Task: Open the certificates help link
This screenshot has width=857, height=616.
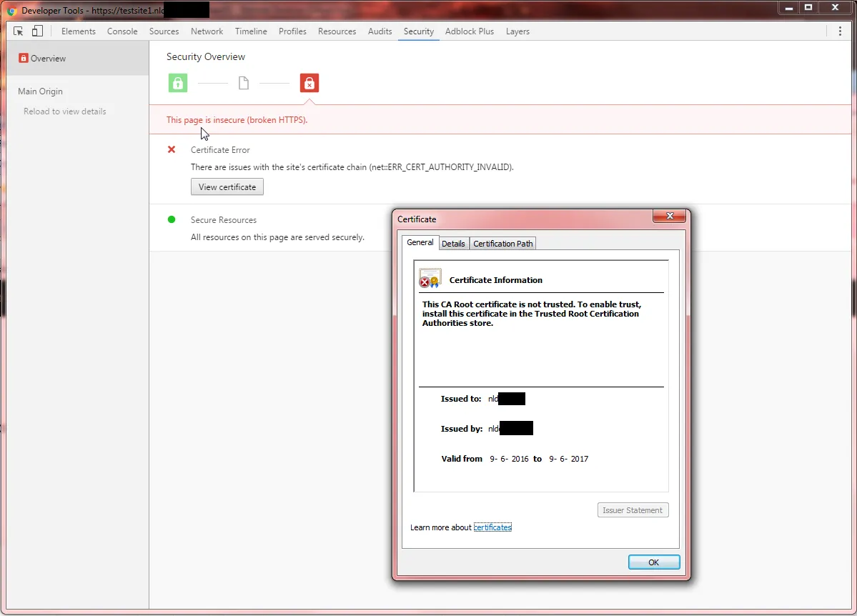Action: pyautogui.click(x=492, y=527)
